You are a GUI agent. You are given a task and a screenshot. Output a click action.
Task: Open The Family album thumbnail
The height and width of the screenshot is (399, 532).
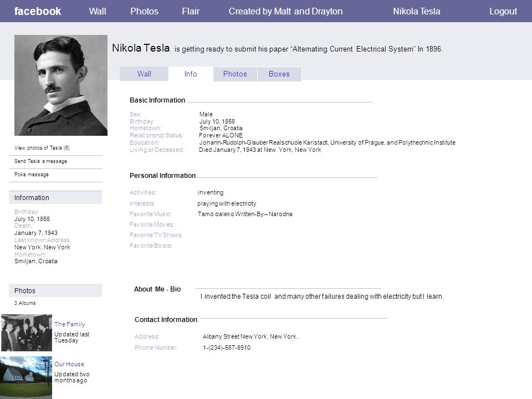(27, 332)
